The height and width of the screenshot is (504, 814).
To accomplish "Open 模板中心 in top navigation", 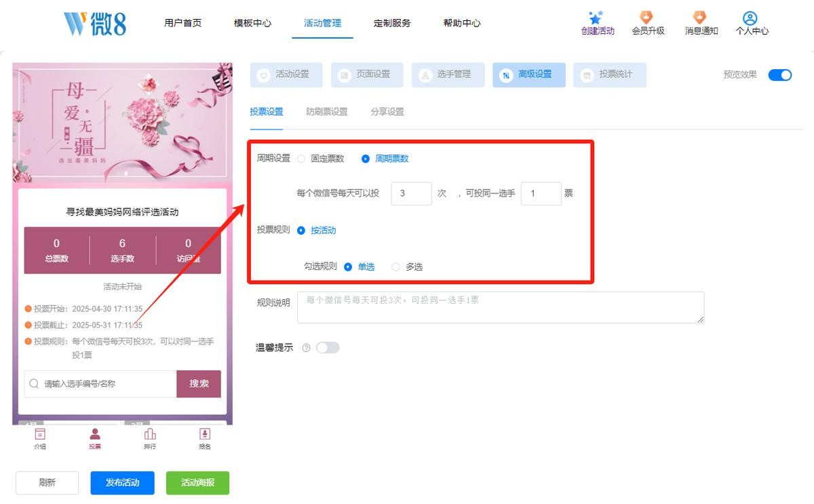I will pos(252,23).
